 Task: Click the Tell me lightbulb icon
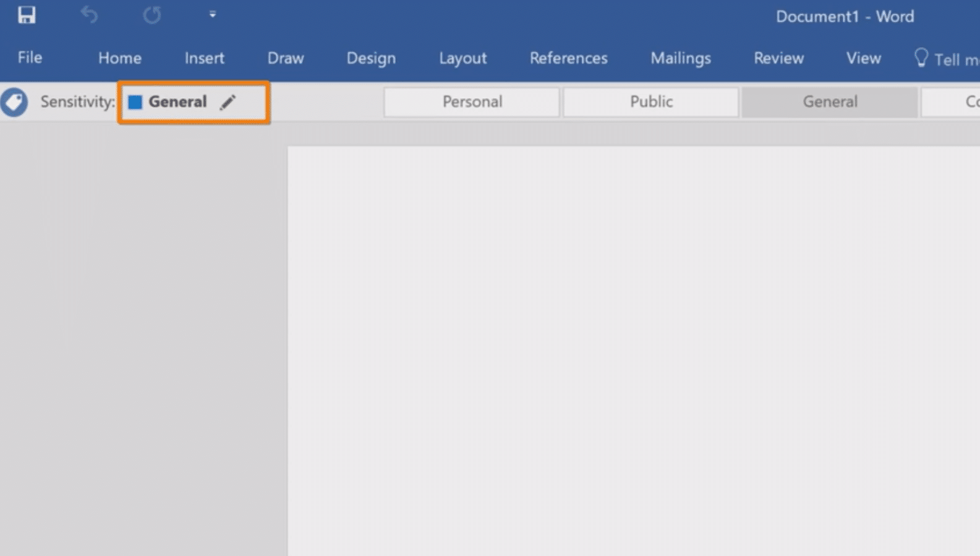click(x=921, y=58)
